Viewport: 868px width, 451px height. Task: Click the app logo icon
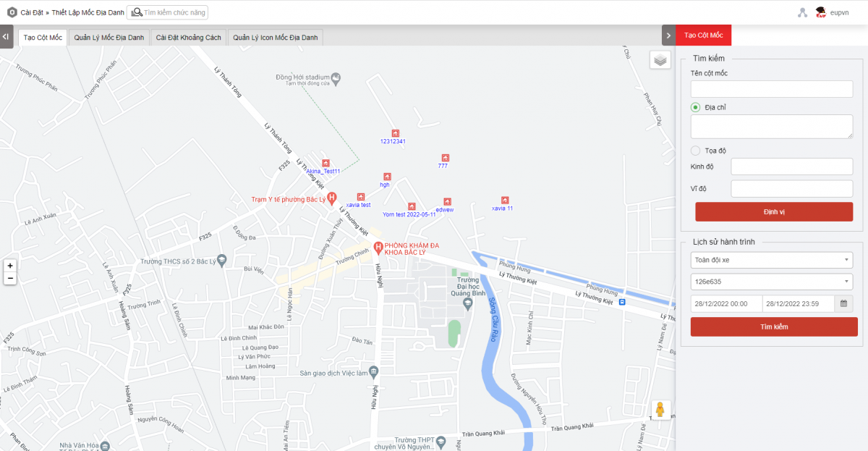12,12
